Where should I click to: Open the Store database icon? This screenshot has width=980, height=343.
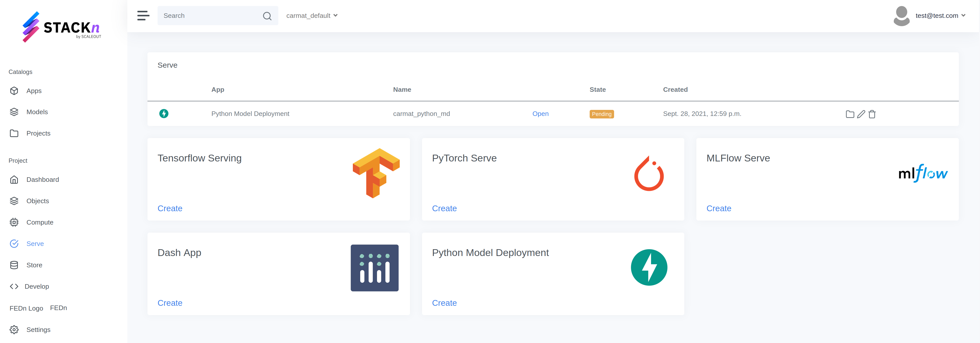[x=14, y=265]
